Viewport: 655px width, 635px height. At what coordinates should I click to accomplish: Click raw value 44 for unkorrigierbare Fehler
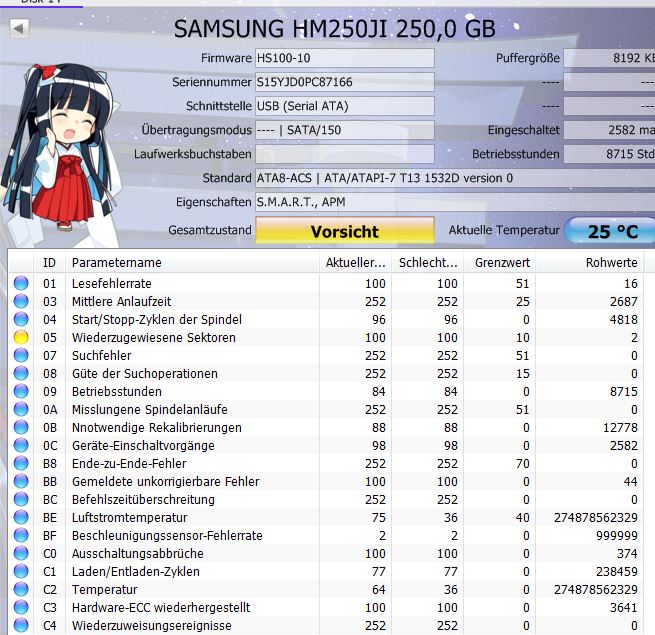pos(630,482)
